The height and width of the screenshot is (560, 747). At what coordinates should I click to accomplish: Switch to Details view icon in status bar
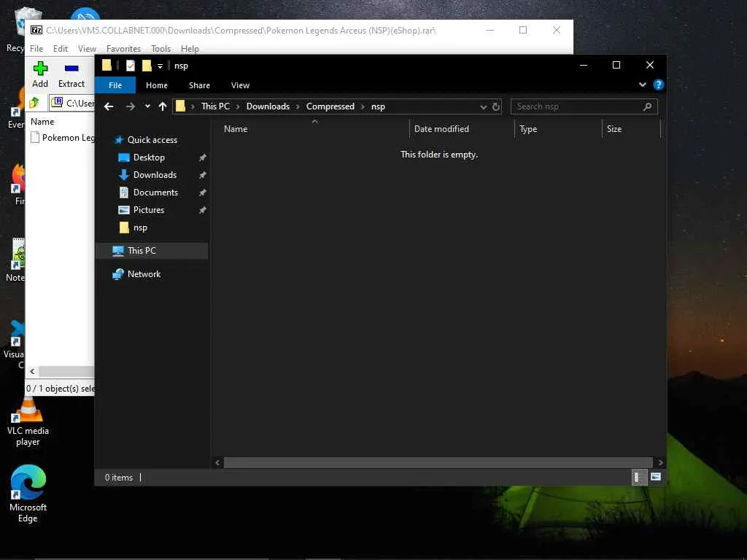pos(638,477)
